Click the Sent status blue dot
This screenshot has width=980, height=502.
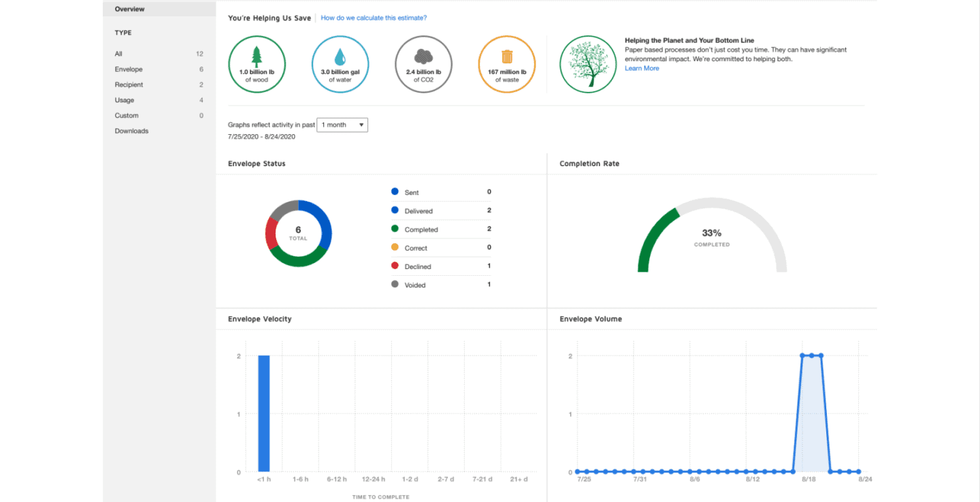point(395,192)
